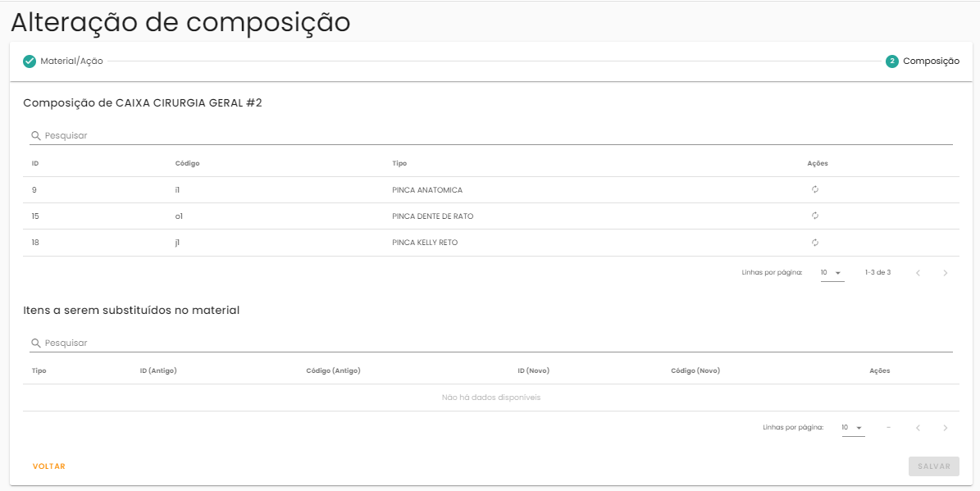This screenshot has width=980, height=491.
Task: Open rows-per-page dropdown for composition table
Action: pyautogui.click(x=832, y=273)
